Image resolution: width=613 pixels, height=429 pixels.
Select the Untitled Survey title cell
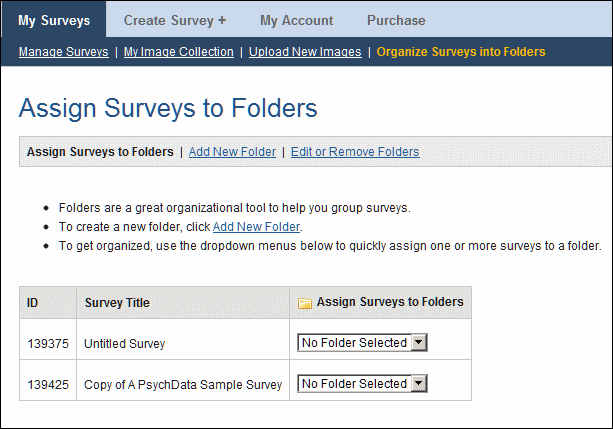183,343
